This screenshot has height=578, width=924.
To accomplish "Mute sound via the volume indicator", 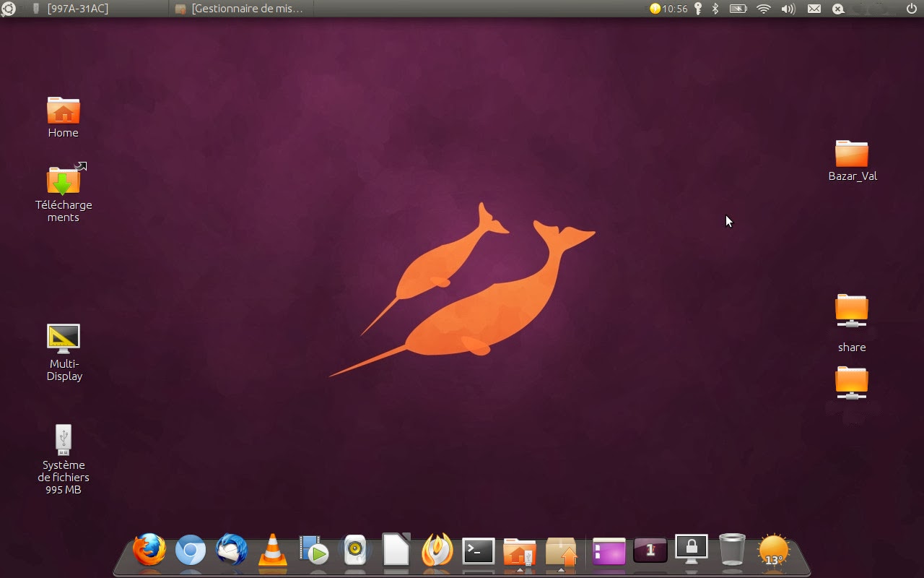I will click(x=787, y=9).
